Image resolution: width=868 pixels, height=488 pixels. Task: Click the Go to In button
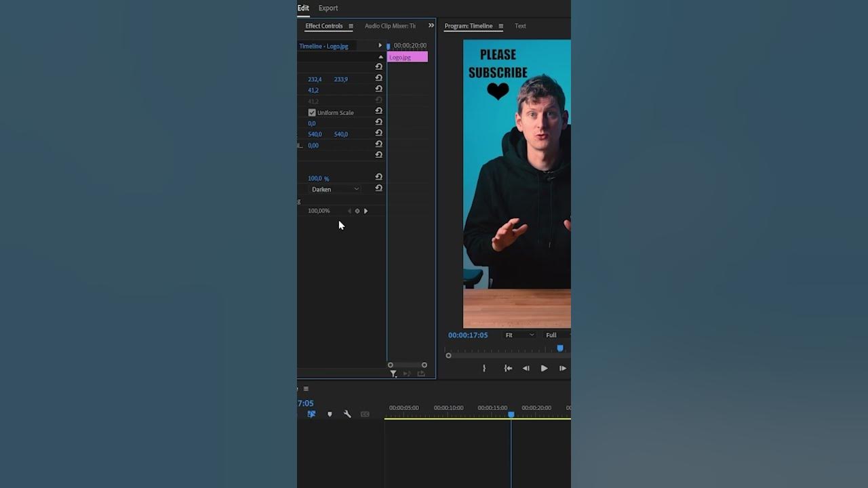tap(508, 368)
